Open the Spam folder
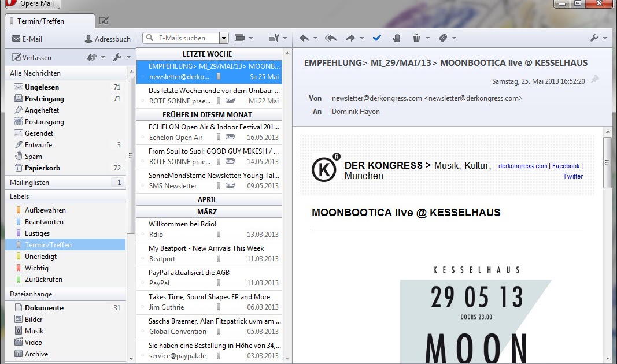The width and height of the screenshot is (617, 364). click(65, 157)
